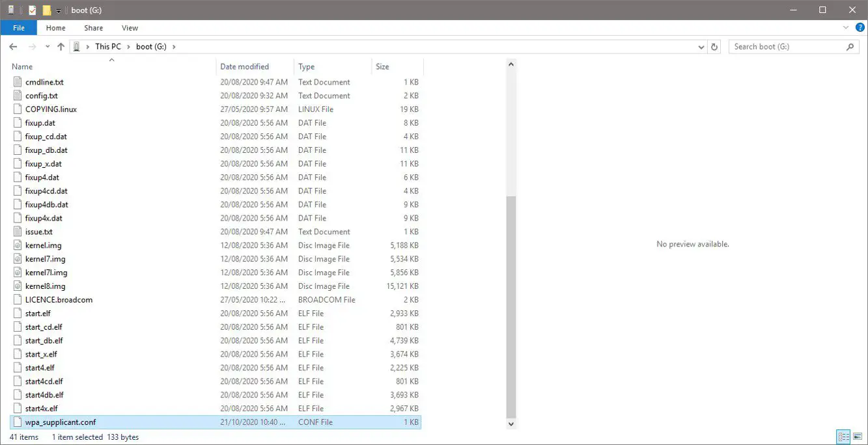Open Customize Quick Access Toolbar dropdown
This screenshot has width=868, height=445.
click(x=59, y=10)
